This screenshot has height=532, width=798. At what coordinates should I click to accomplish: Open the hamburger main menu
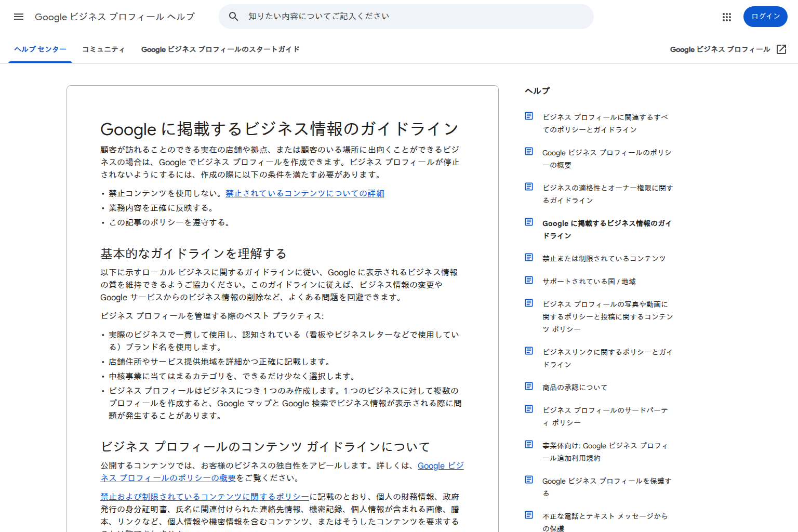coord(19,17)
